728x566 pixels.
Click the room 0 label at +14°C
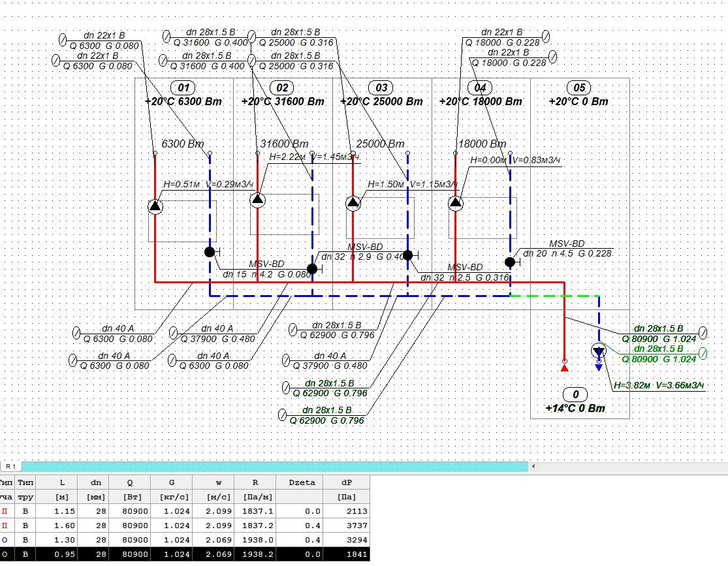(575, 395)
